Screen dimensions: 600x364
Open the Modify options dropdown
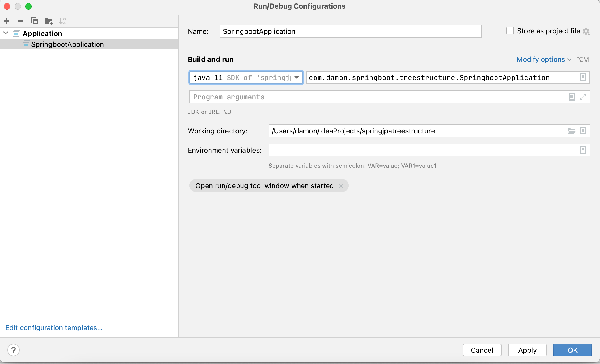544,59
